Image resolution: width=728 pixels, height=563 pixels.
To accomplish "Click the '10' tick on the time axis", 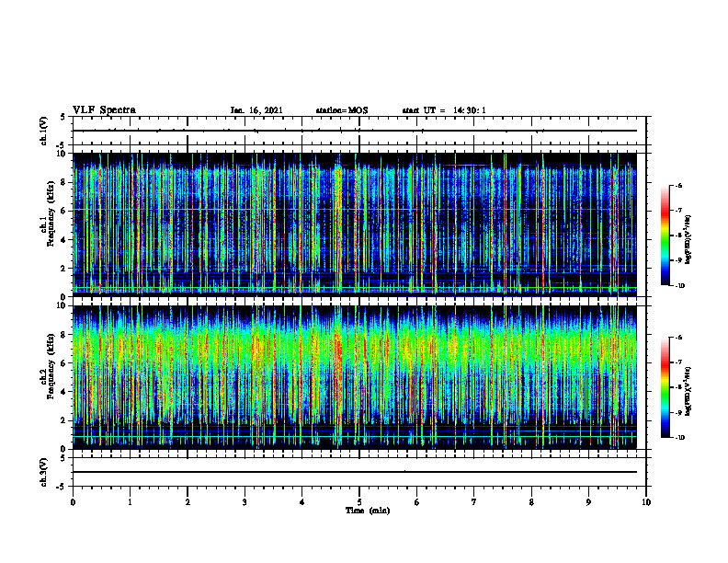I will coord(646,502).
